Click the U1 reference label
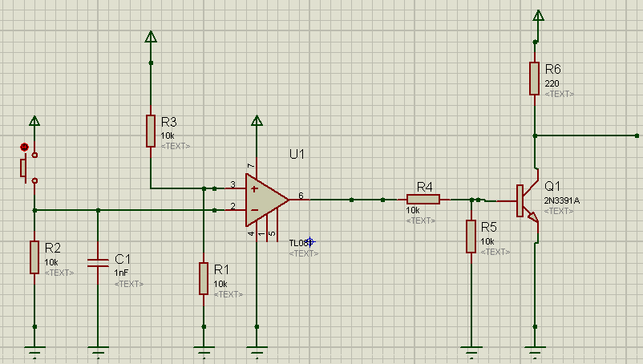The height and width of the screenshot is (364, 643). coord(297,154)
